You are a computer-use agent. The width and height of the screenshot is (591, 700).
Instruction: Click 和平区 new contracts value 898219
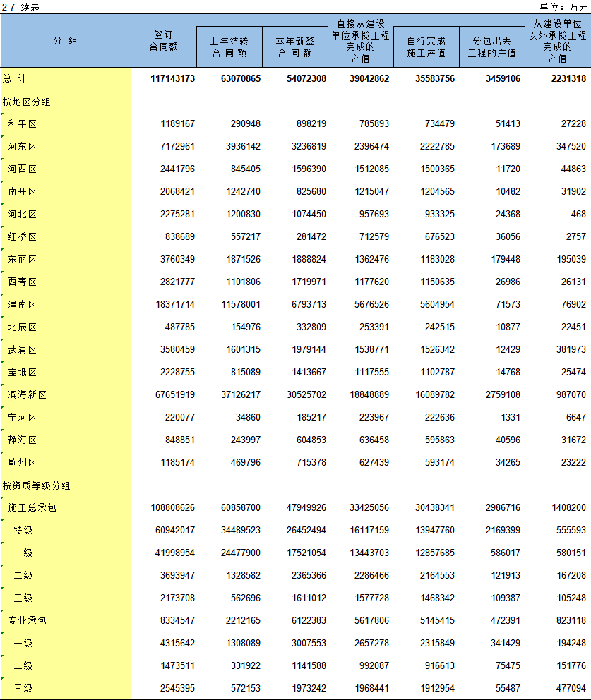(311, 124)
